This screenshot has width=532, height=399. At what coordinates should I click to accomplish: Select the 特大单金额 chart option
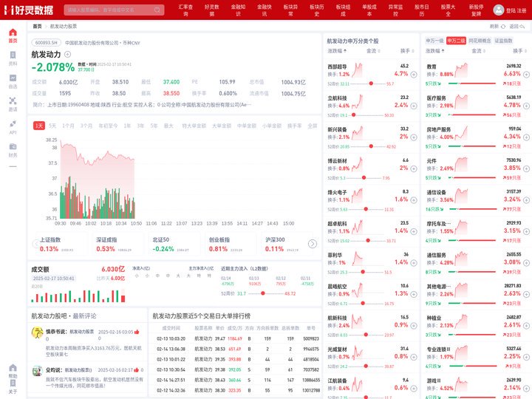tap(194, 126)
